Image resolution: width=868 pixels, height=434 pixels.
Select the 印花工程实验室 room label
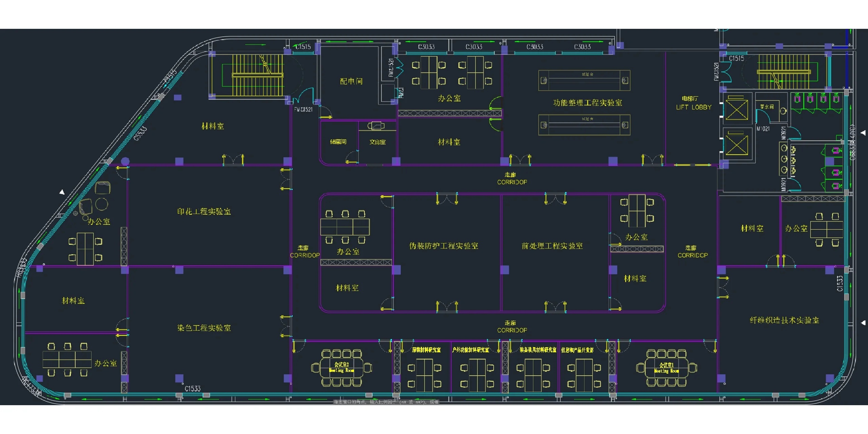click(x=204, y=212)
